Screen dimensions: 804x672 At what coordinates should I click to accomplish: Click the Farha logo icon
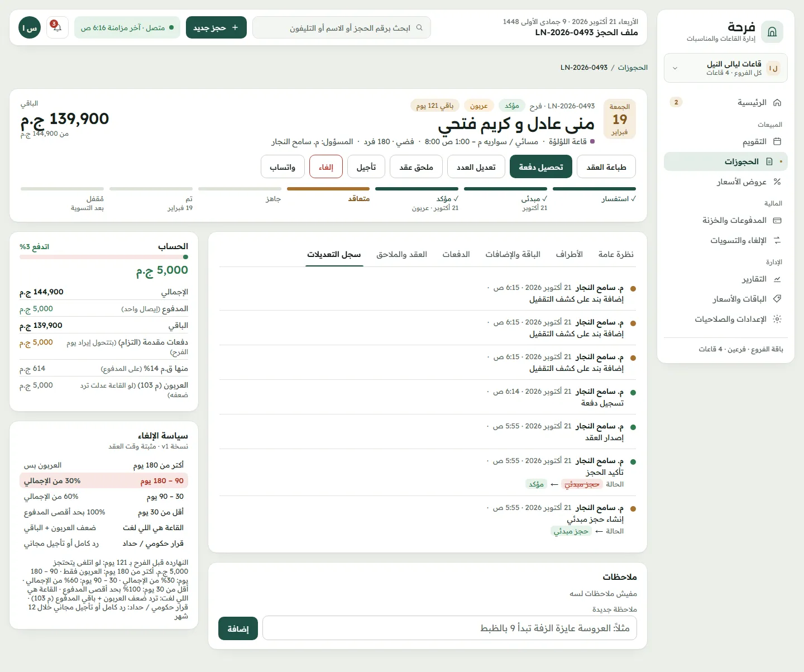(772, 32)
